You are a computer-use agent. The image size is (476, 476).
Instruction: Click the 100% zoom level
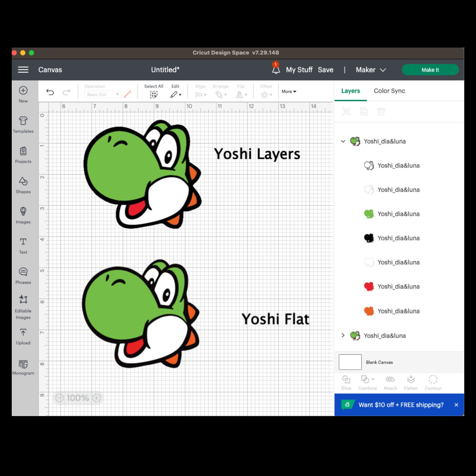click(78, 398)
